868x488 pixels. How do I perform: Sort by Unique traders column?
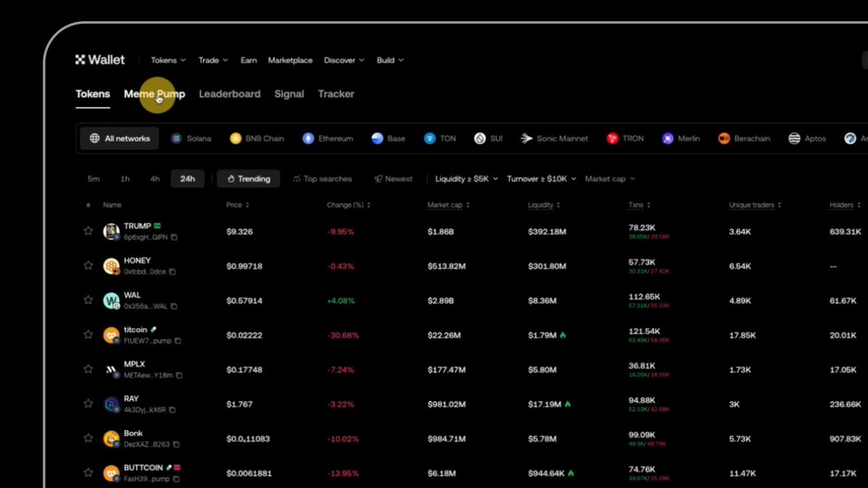pyautogui.click(x=755, y=205)
